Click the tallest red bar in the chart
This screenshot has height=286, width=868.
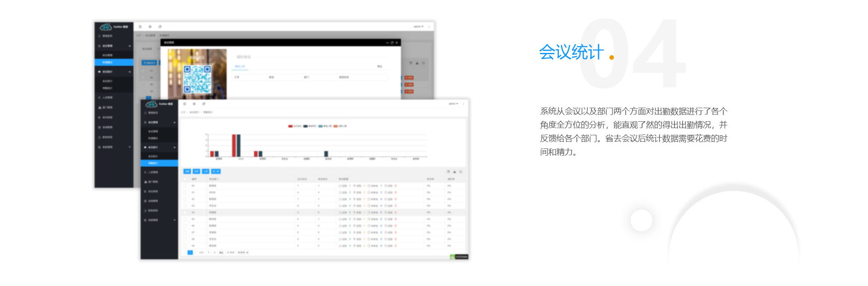pyautogui.click(x=234, y=146)
